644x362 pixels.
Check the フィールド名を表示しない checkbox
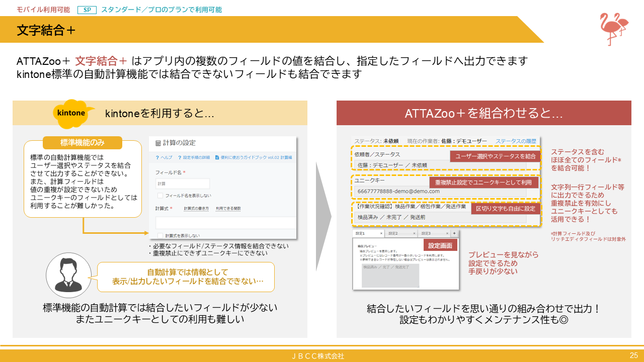[x=160, y=195]
